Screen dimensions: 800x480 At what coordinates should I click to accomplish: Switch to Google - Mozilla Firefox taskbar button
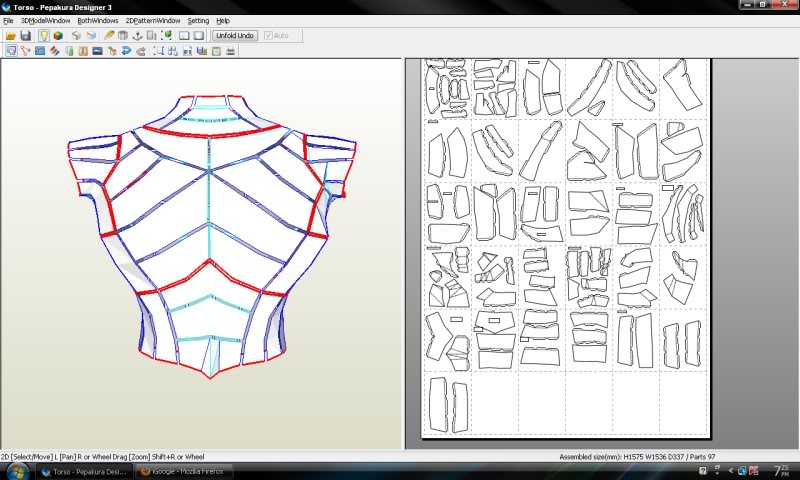click(x=183, y=472)
